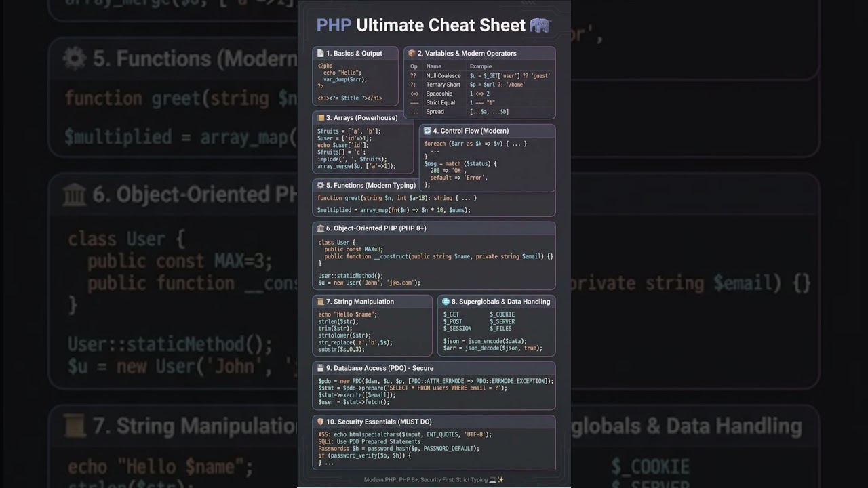868x488 pixels.
Task: Click the globe icon before 8. Superglobals & Data Handling
Action: coord(446,302)
